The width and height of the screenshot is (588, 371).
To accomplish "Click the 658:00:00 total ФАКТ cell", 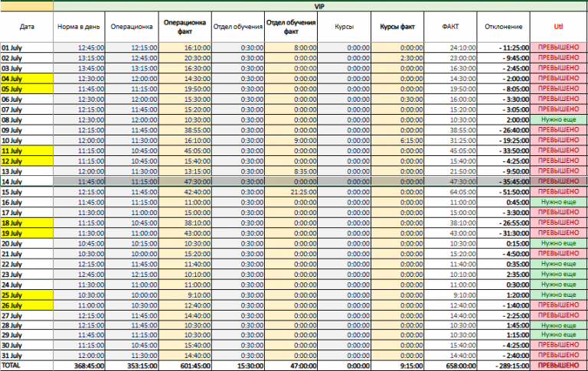I will 450,366.
